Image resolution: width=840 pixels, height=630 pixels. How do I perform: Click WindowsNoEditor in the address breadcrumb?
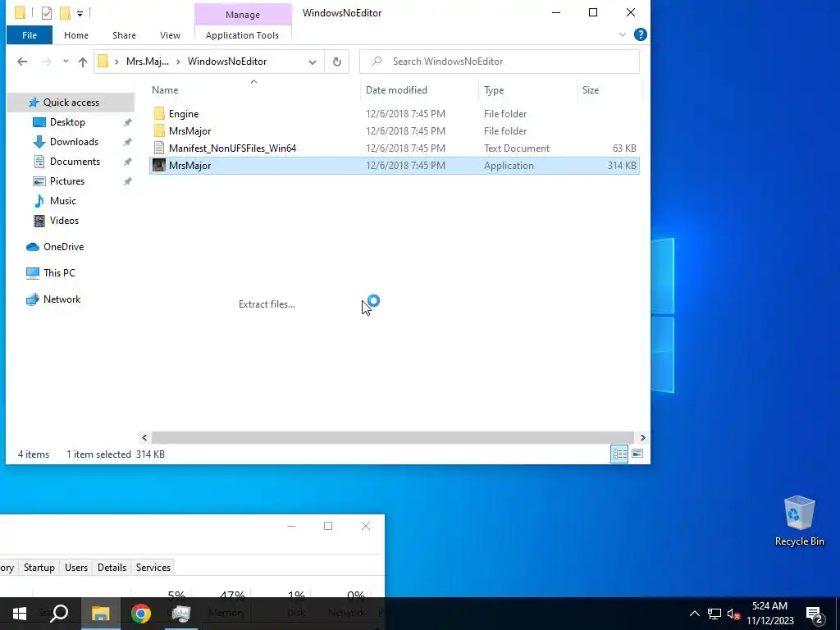coord(227,62)
